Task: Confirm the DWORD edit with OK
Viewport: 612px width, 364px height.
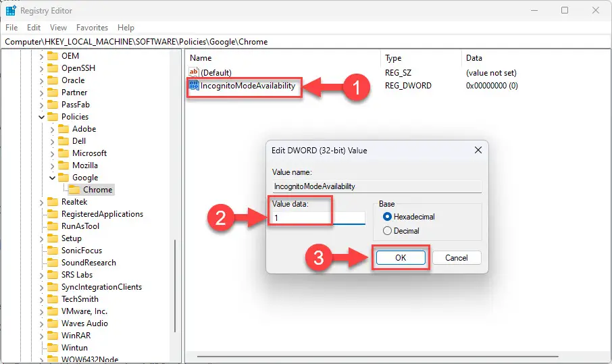Action: tap(401, 257)
